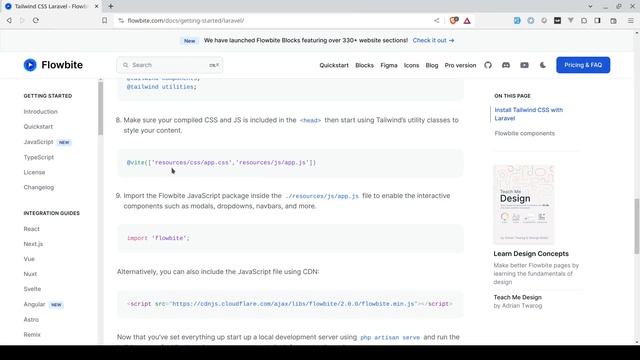
Task: Click the cdnjs script tag code snippet
Action: coord(290,304)
